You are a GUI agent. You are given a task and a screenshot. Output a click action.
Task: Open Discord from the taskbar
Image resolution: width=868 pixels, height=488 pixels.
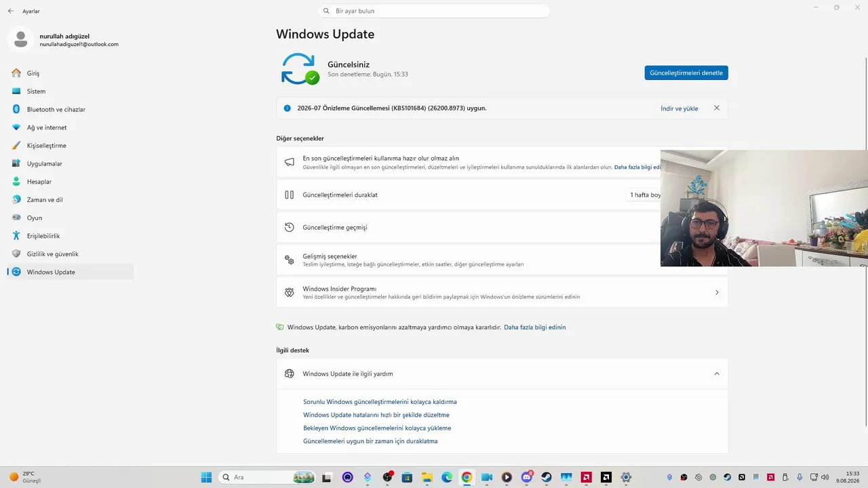[526, 477]
